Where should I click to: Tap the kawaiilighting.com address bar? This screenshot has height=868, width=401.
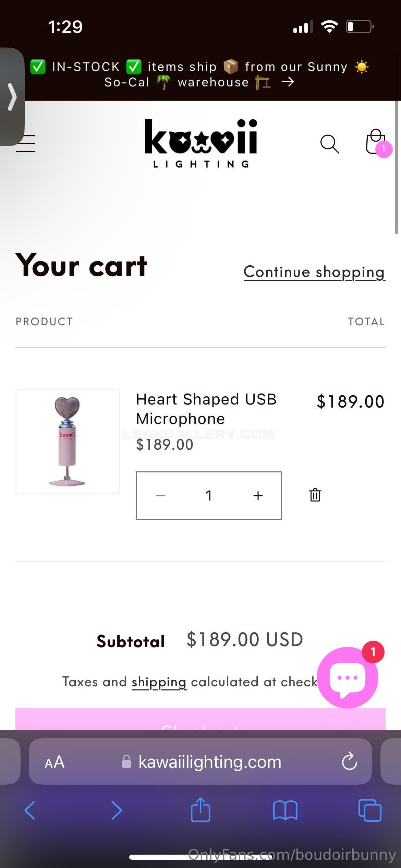pos(209,762)
